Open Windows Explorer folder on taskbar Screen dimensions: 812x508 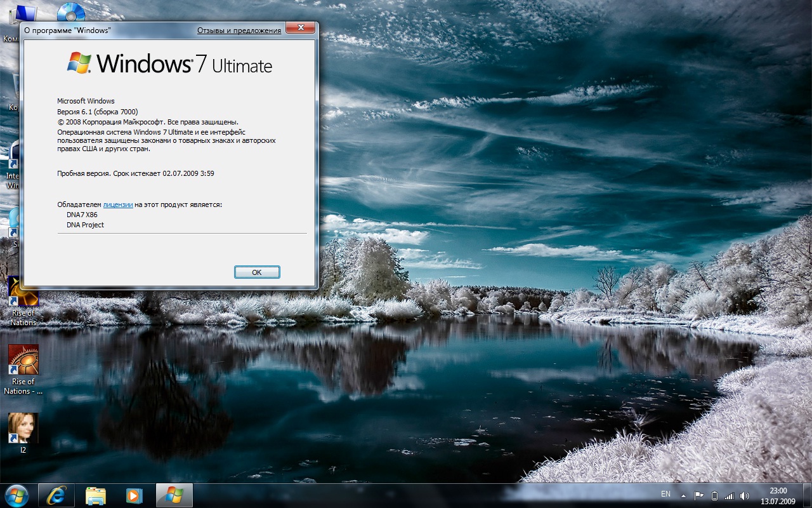95,495
